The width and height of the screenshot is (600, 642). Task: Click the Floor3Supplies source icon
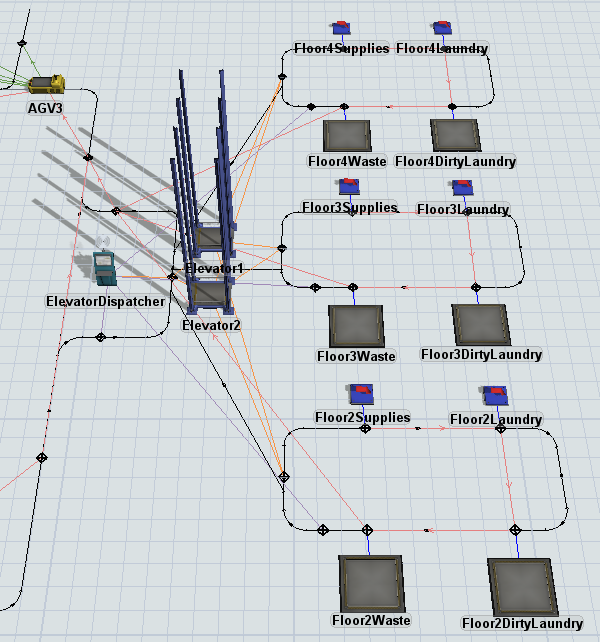point(349,186)
